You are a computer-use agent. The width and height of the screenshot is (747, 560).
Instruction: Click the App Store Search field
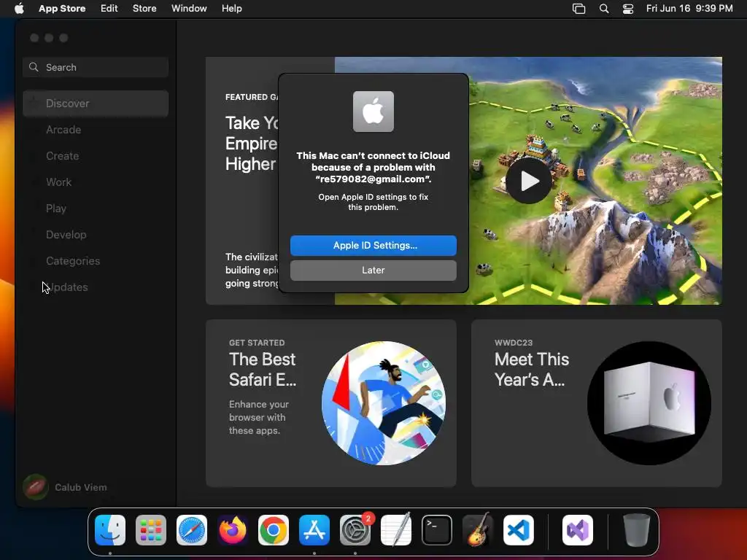coord(96,67)
